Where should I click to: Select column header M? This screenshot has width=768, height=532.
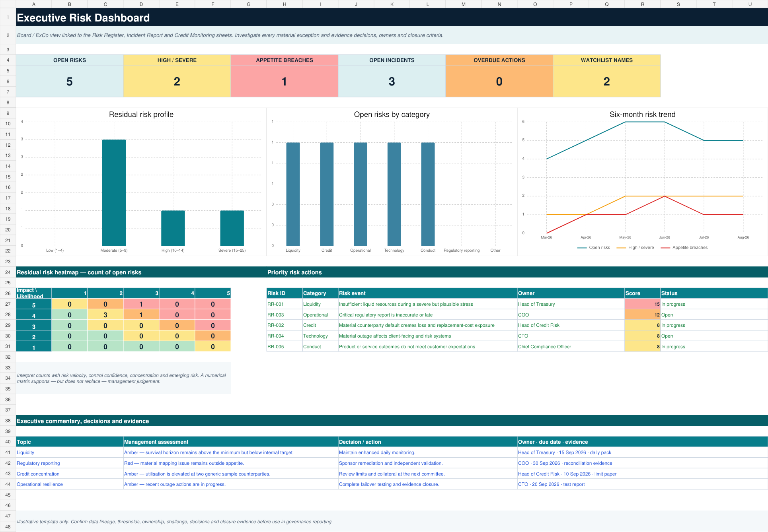(x=464, y=4)
